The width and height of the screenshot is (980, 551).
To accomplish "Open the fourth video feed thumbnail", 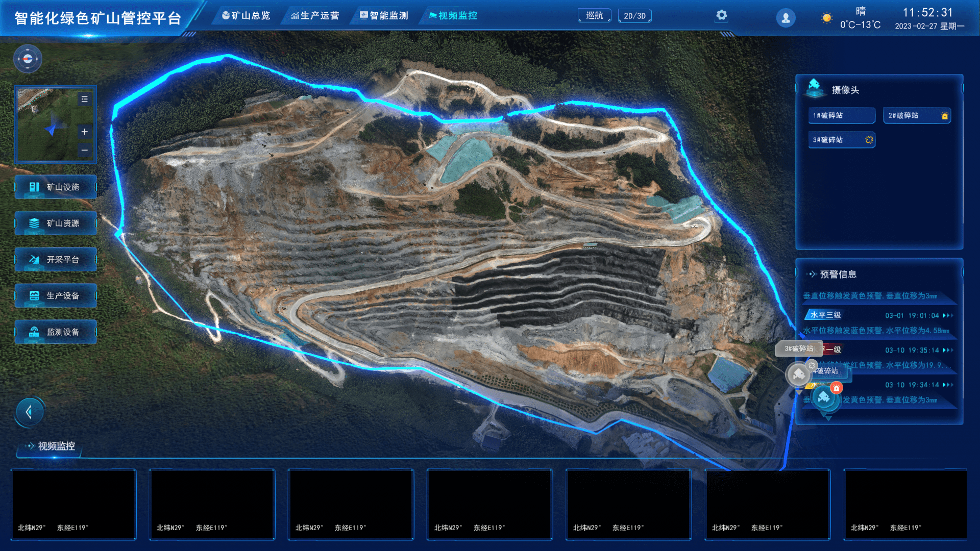I will [x=490, y=504].
